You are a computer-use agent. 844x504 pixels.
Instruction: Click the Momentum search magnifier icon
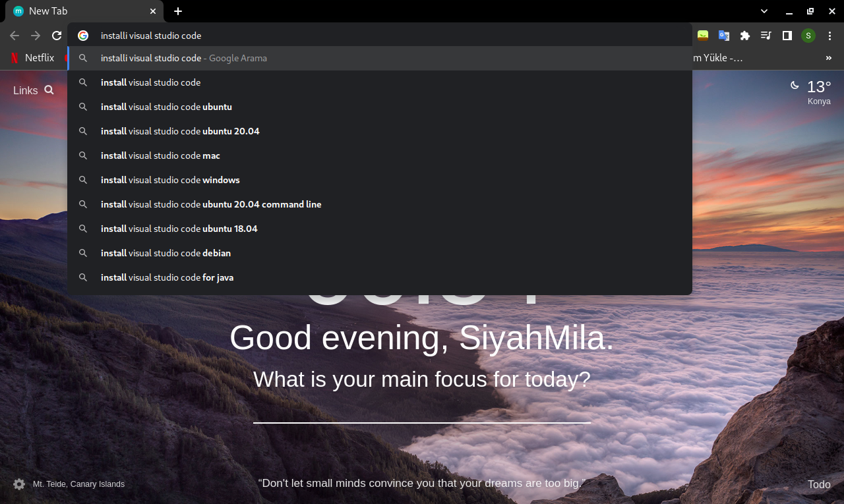click(49, 90)
